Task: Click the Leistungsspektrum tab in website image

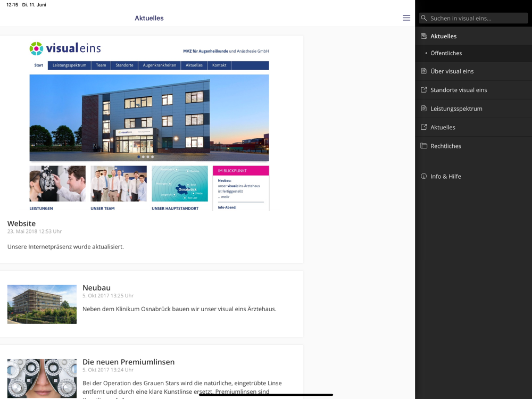Action: 70,65
